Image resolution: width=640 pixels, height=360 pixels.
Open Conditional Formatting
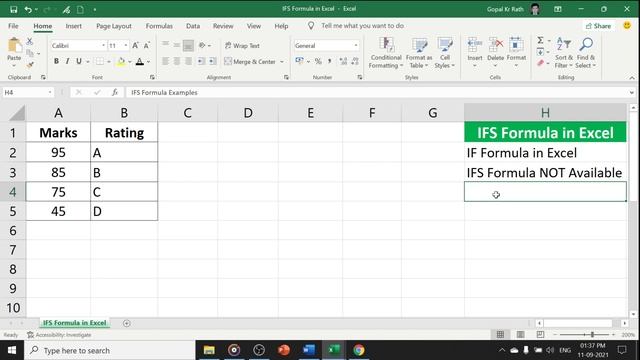[386, 53]
